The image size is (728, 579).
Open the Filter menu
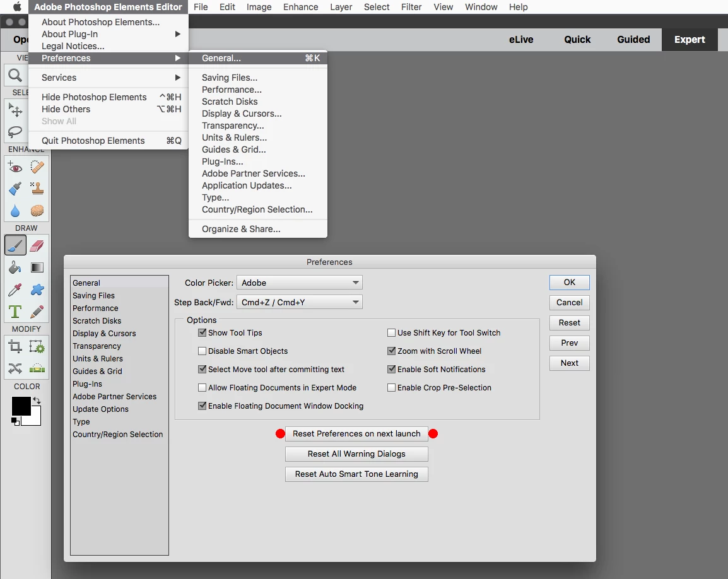(x=411, y=7)
